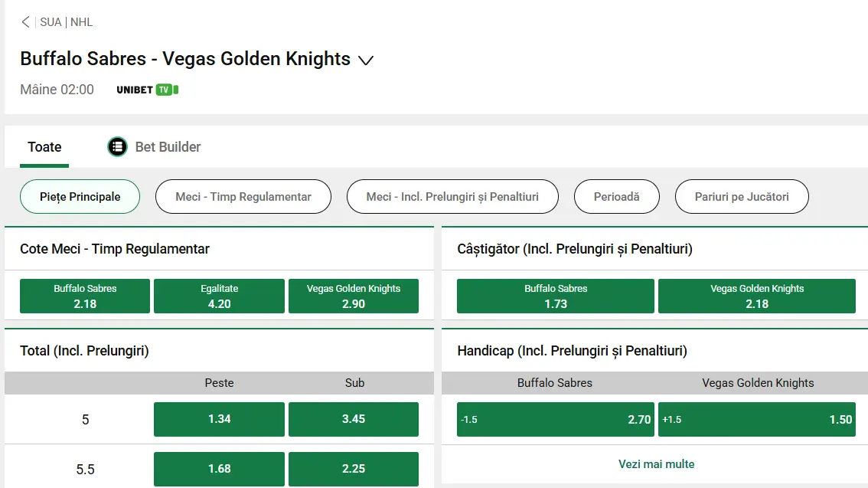The width and height of the screenshot is (868, 488).
Task: Open the Perioadă market filter
Action: pyautogui.click(x=616, y=196)
